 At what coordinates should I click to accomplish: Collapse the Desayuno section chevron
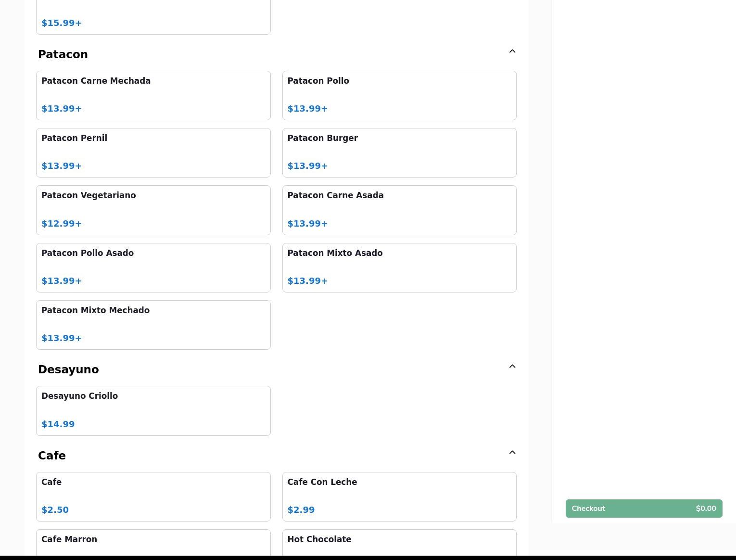(x=512, y=367)
